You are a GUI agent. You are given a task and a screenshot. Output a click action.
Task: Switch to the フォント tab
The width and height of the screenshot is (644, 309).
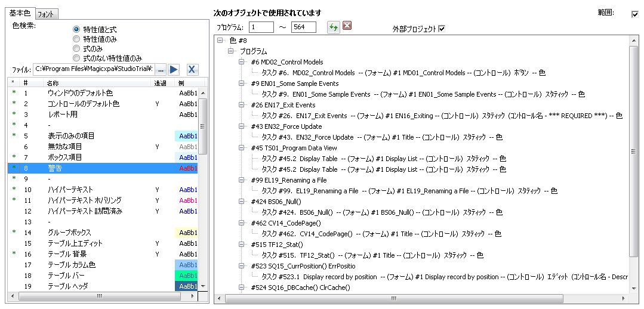[x=45, y=14]
